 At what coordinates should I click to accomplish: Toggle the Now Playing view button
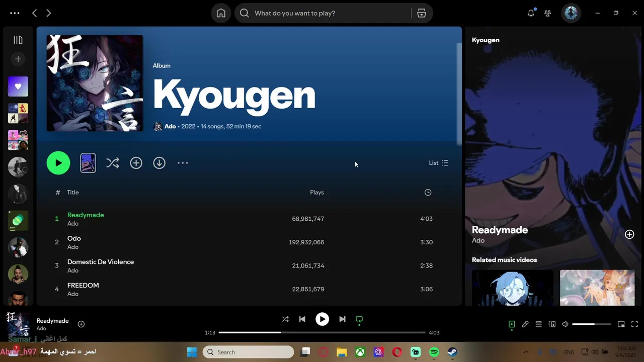[512, 324]
